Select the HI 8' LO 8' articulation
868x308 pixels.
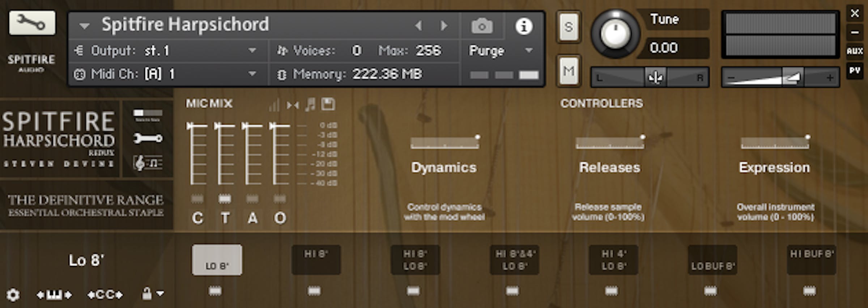(x=415, y=260)
